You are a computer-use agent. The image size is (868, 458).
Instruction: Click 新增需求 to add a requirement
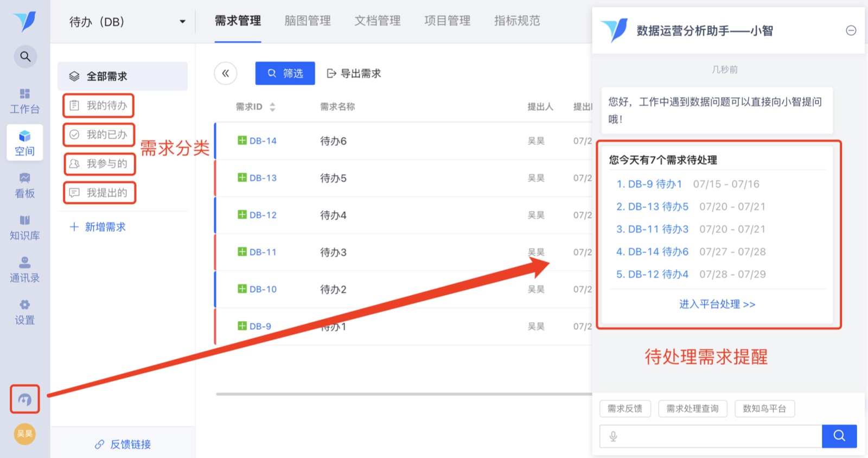click(x=98, y=227)
